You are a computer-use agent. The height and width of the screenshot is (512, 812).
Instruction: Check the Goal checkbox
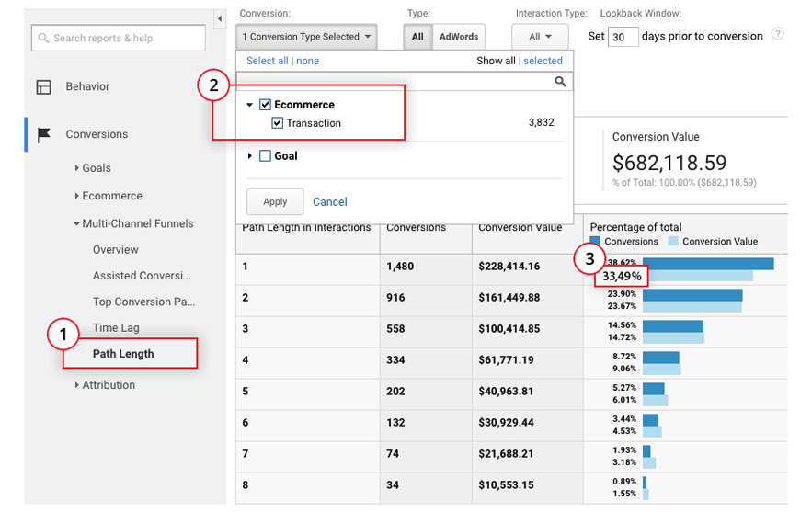(265, 156)
